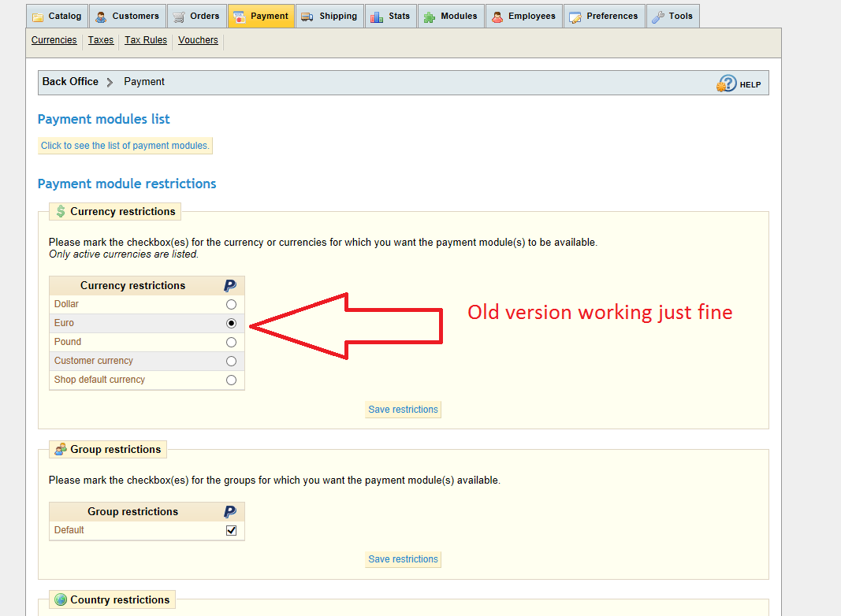Screen dimensions: 841x616
Task: Click the Shipping truck icon
Action: pos(307,17)
